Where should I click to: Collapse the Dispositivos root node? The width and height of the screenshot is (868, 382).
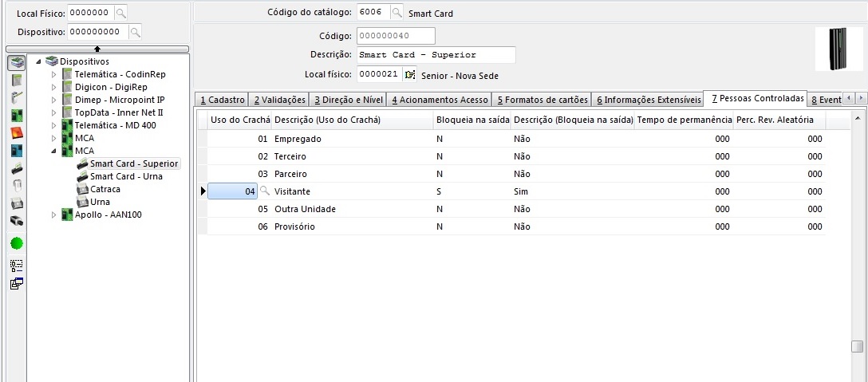(x=38, y=61)
